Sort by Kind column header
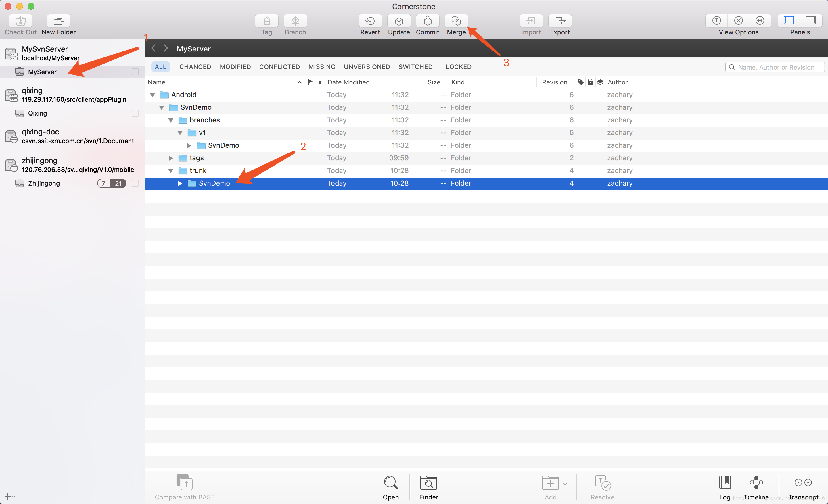 tap(492, 82)
